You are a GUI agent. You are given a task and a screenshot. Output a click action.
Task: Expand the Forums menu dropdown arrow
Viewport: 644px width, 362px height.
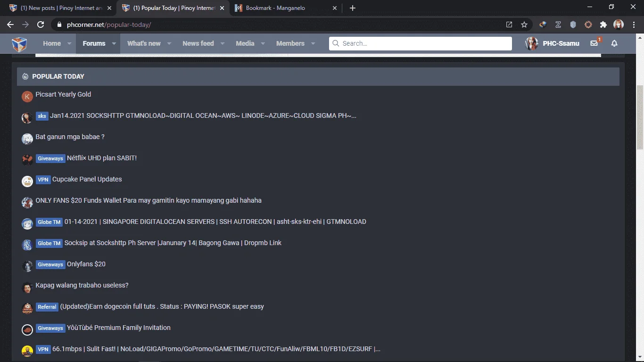(x=114, y=43)
